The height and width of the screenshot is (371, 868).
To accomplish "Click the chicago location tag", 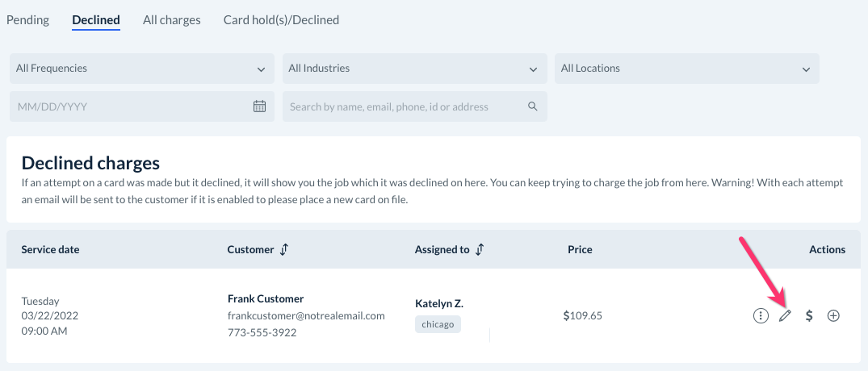I will pyautogui.click(x=438, y=324).
